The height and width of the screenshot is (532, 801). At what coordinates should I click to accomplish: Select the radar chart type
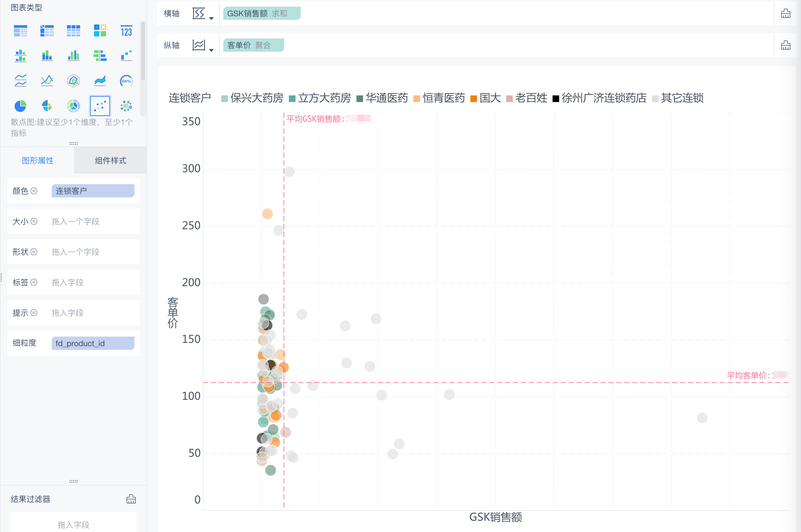pos(73,81)
